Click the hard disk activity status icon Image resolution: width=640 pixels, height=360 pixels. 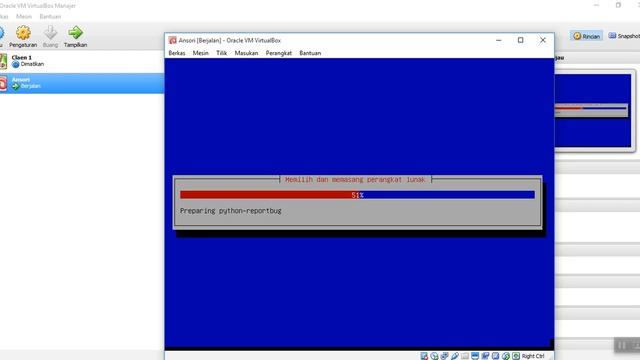pos(424,356)
